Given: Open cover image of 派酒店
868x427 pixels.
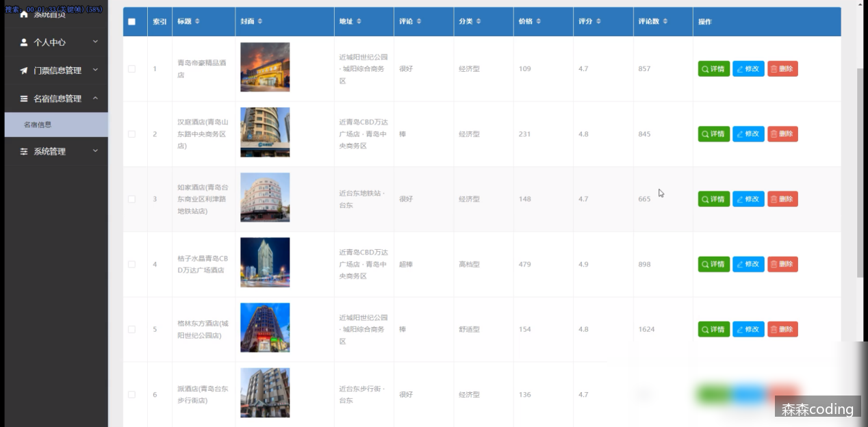Looking at the screenshot, I should [265, 393].
